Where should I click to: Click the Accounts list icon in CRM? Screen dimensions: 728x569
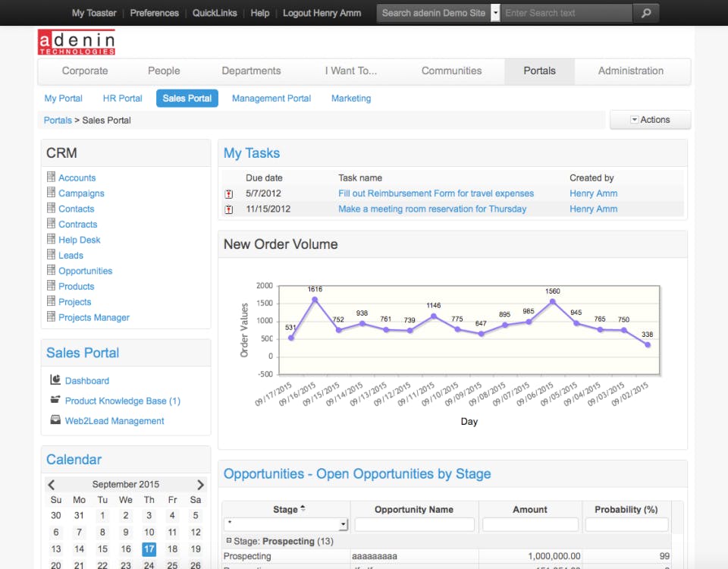click(51, 177)
